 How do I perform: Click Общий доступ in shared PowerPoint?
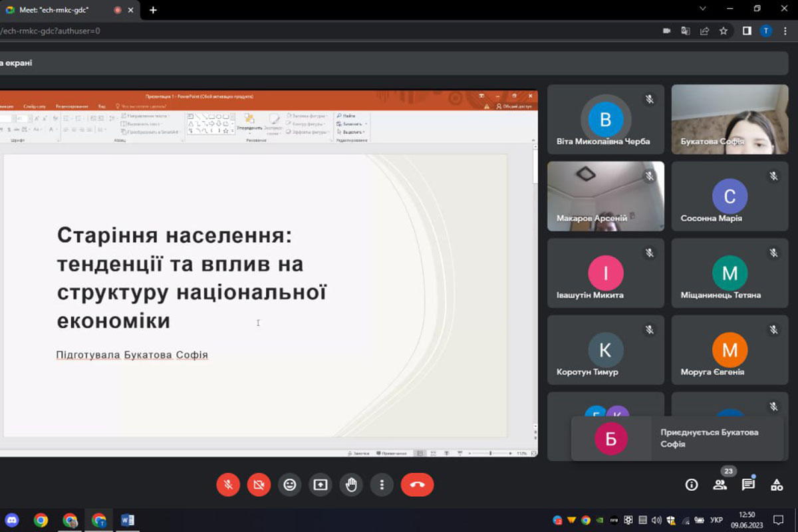click(x=514, y=106)
